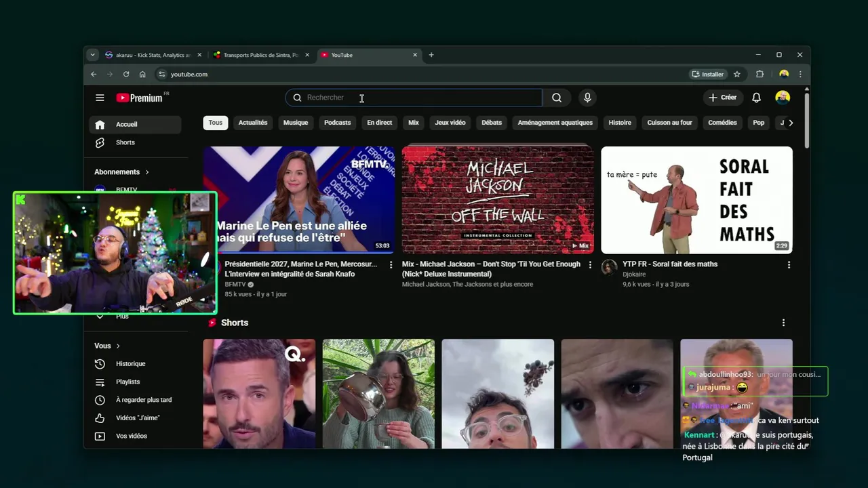Close the Transports Publics de Sintra tab
The width and height of the screenshot is (868, 488).
pos(307,55)
